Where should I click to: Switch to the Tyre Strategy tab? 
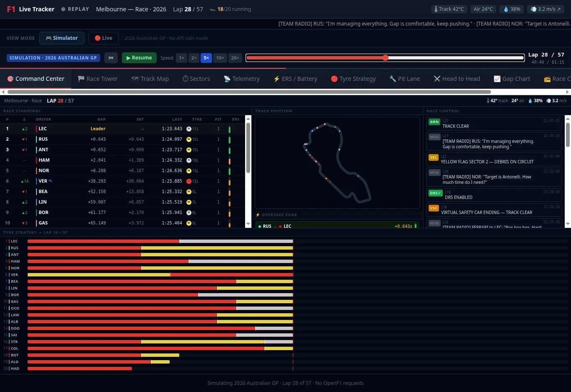tap(353, 79)
